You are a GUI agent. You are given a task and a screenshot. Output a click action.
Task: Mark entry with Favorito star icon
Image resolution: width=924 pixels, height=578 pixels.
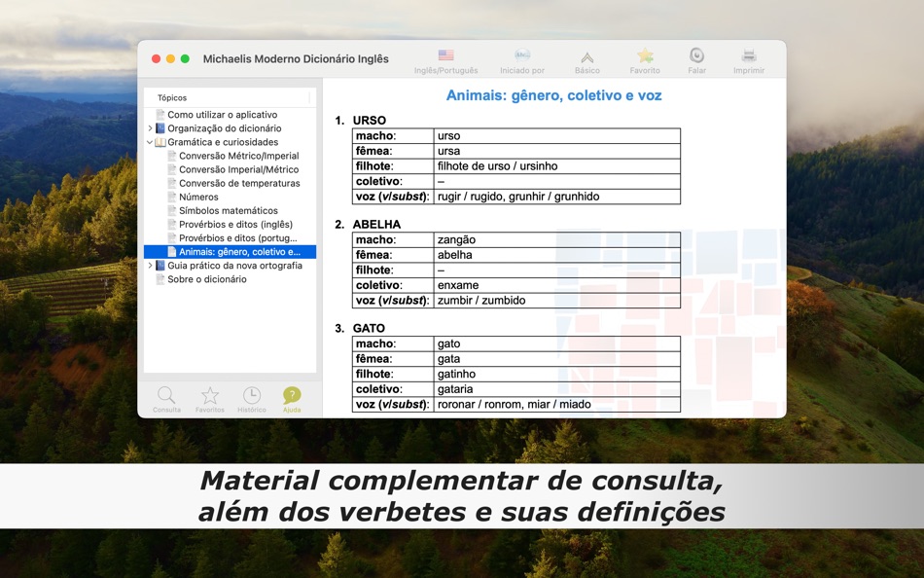tap(645, 55)
